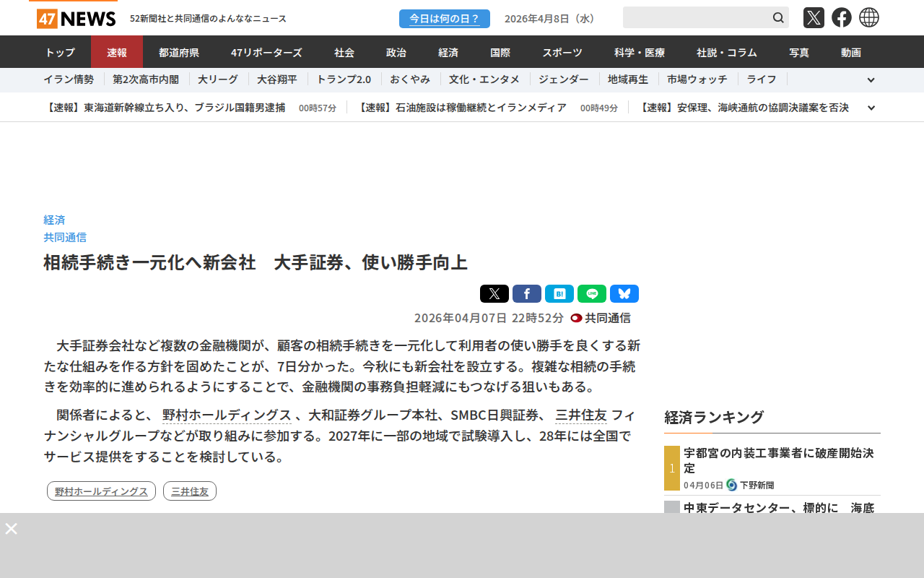
Task: Click 共同通信 source name beside timestamp
Action: 608,318
